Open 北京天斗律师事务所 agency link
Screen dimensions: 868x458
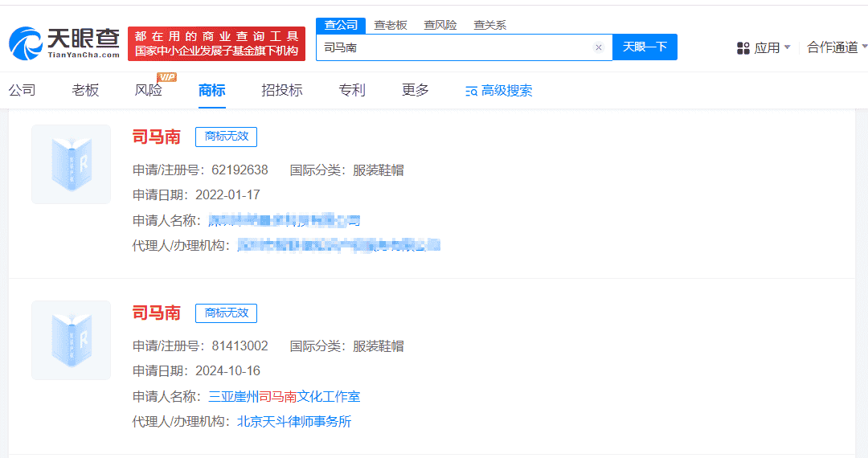294,421
